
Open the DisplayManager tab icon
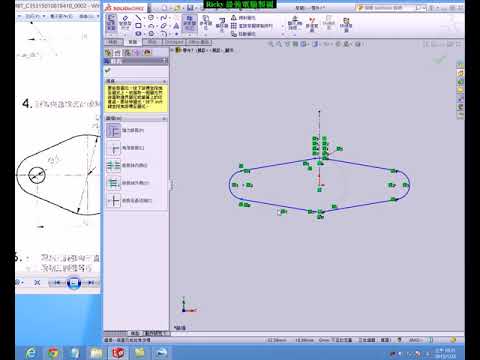(x=147, y=52)
